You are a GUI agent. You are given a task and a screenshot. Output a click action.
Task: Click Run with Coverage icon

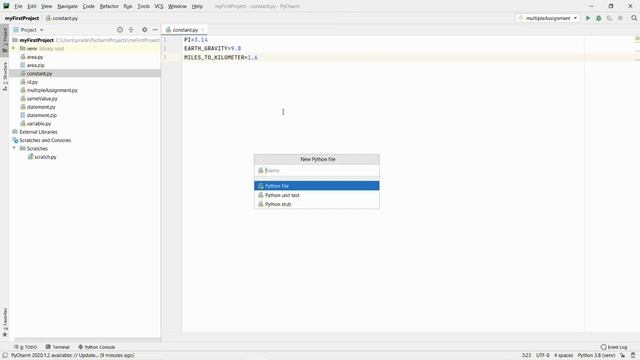609,18
